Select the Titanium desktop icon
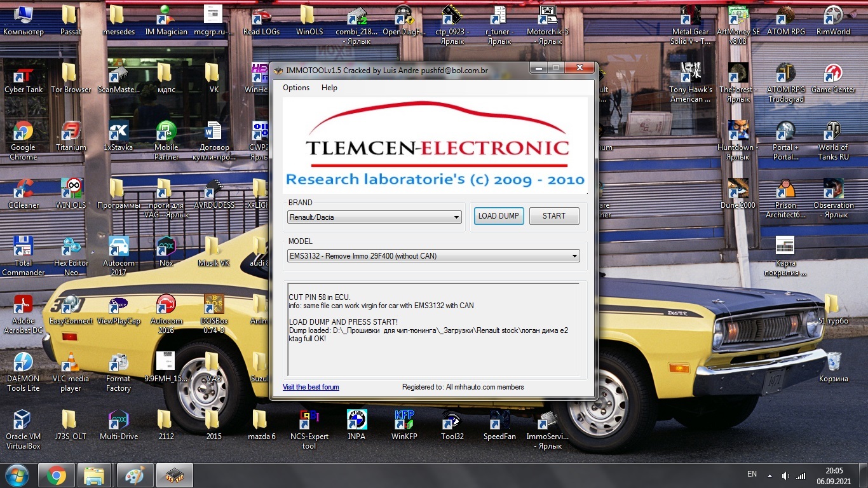Screen dimensions: 868x488 71,137
